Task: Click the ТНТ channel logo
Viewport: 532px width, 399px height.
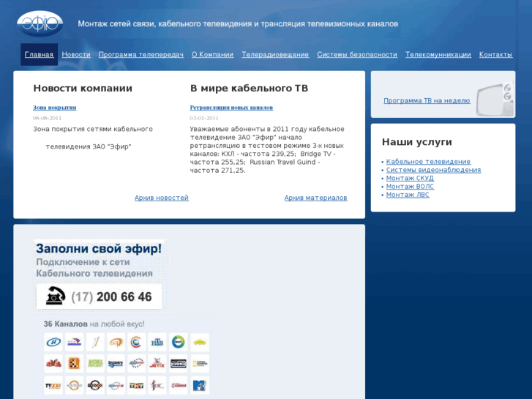Action: point(136,385)
